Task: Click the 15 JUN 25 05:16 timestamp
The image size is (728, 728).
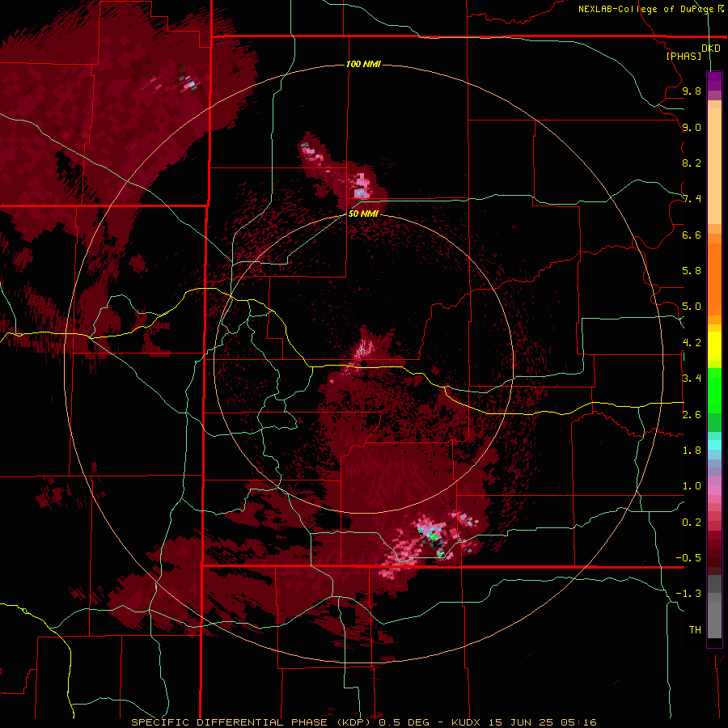Action: pos(542,722)
